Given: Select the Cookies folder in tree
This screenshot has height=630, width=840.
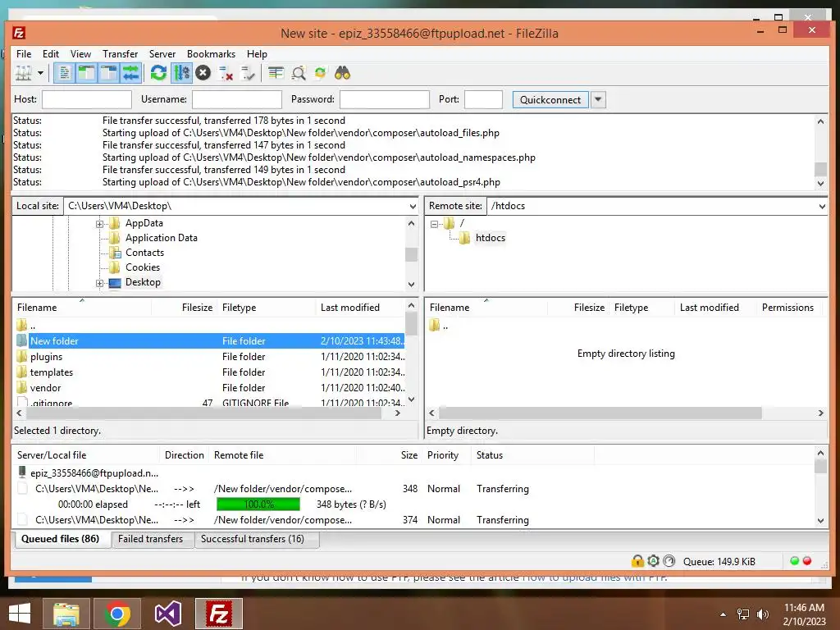Looking at the screenshot, I should [143, 267].
